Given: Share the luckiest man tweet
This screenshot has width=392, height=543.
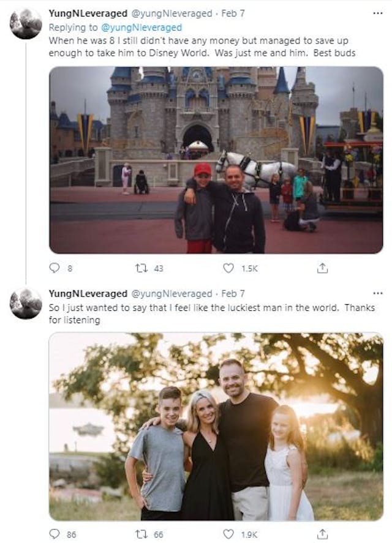Looking at the screenshot, I should tap(323, 534).
